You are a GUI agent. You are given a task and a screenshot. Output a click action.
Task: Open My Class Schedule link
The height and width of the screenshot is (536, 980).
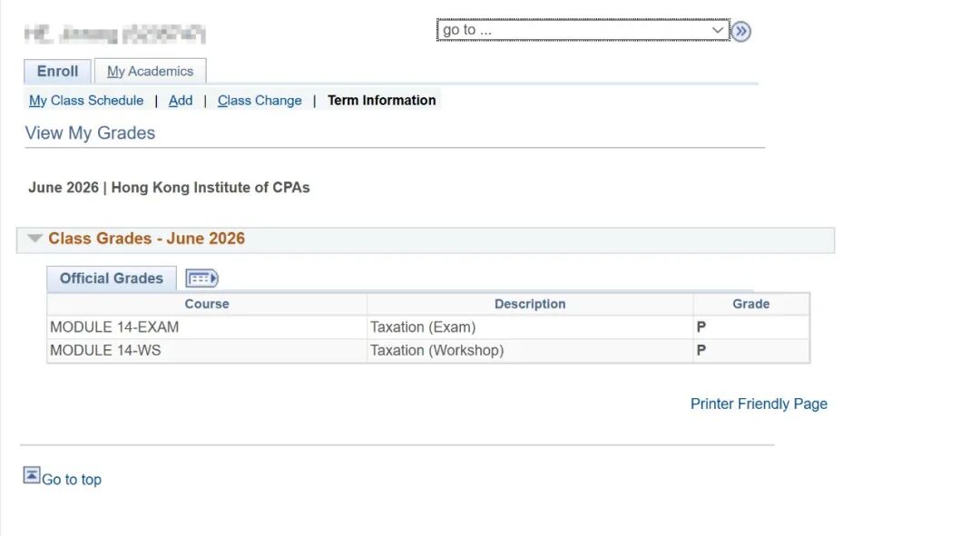tap(86, 101)
